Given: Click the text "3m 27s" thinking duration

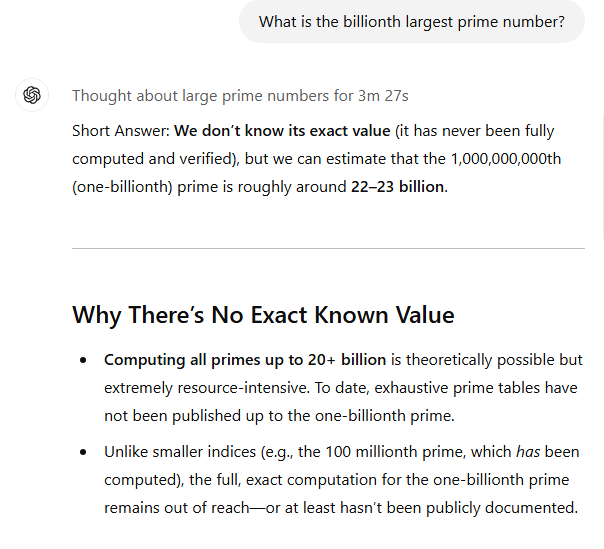Looking at the screenshot, I should coord(384,96).
